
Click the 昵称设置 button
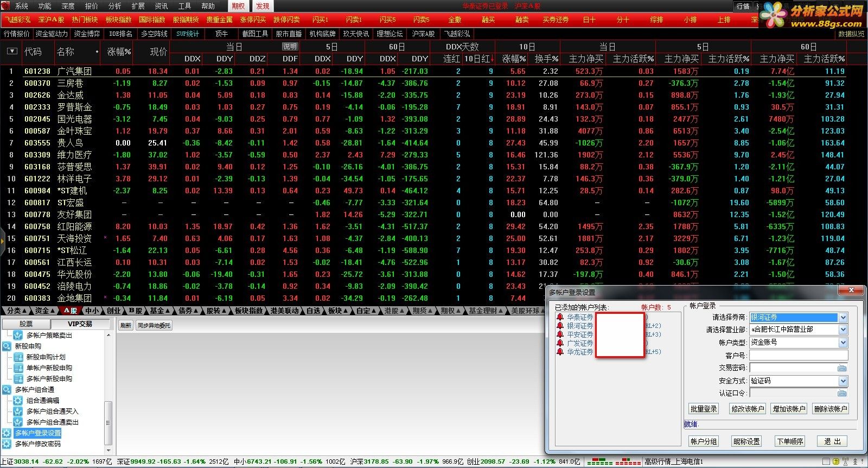746,441
